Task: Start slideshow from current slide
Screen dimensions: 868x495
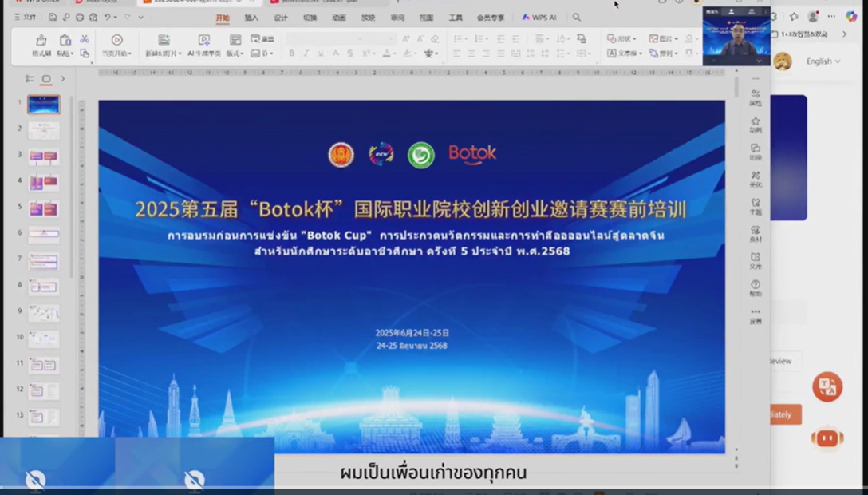Action: point(116,40)
